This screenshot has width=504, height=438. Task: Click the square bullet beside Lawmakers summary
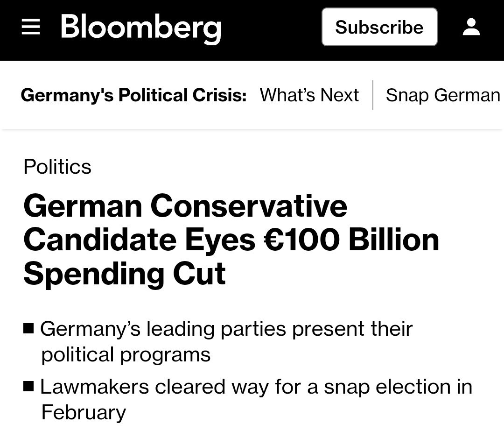pyautogui.click(x=29, y=387)
